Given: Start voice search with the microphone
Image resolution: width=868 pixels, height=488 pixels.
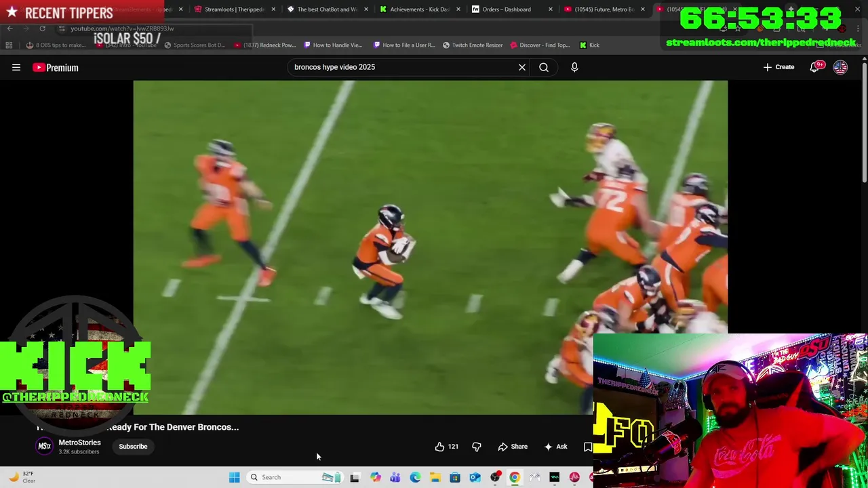Looking at the screenshot, I should pos(574,67).
